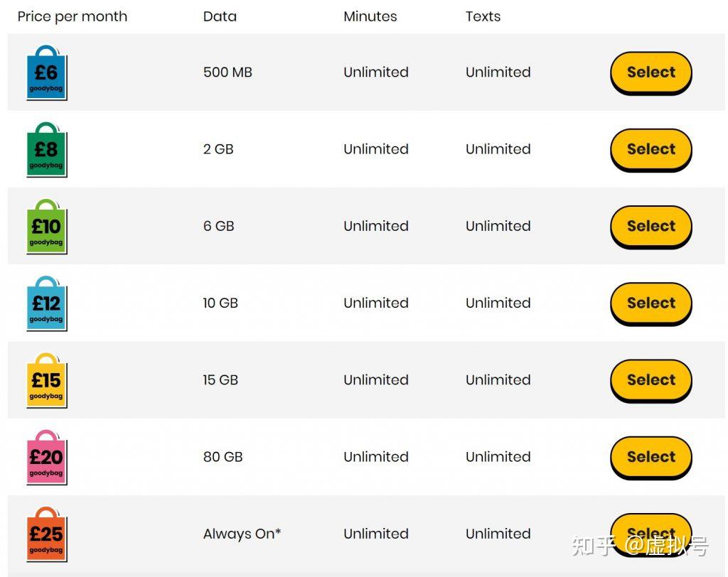
Task: Select the 80 GB plan
Action: tap(650, 457)
